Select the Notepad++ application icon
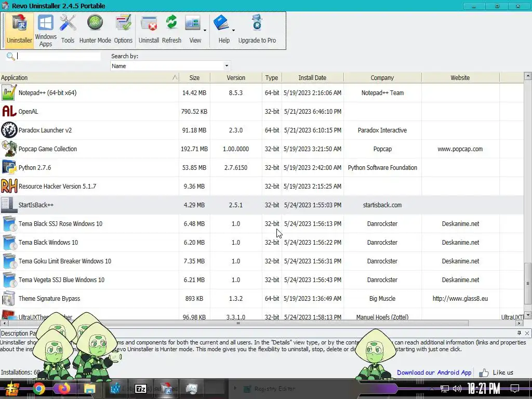Image resolution: width=532 pixels, height=399 pixels. 9,92
